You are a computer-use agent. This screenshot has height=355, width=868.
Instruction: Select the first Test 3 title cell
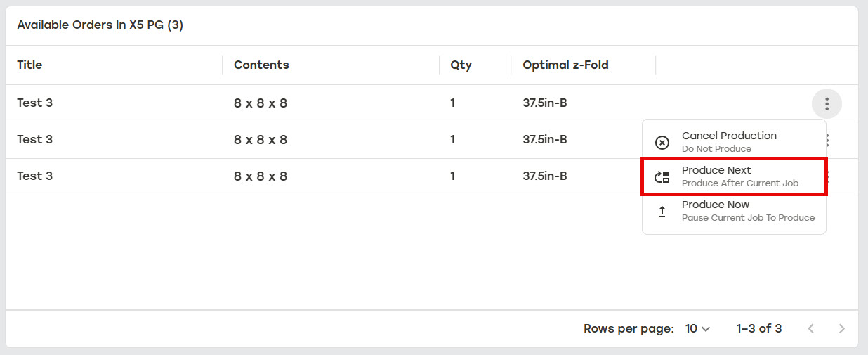(x=34, y=103)
